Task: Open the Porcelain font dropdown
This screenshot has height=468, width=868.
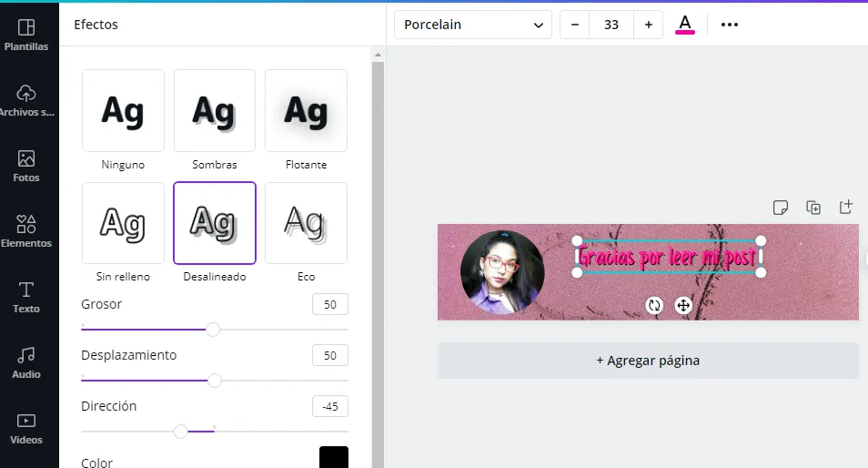Action: pyautogui.click(x=473, y=25)
